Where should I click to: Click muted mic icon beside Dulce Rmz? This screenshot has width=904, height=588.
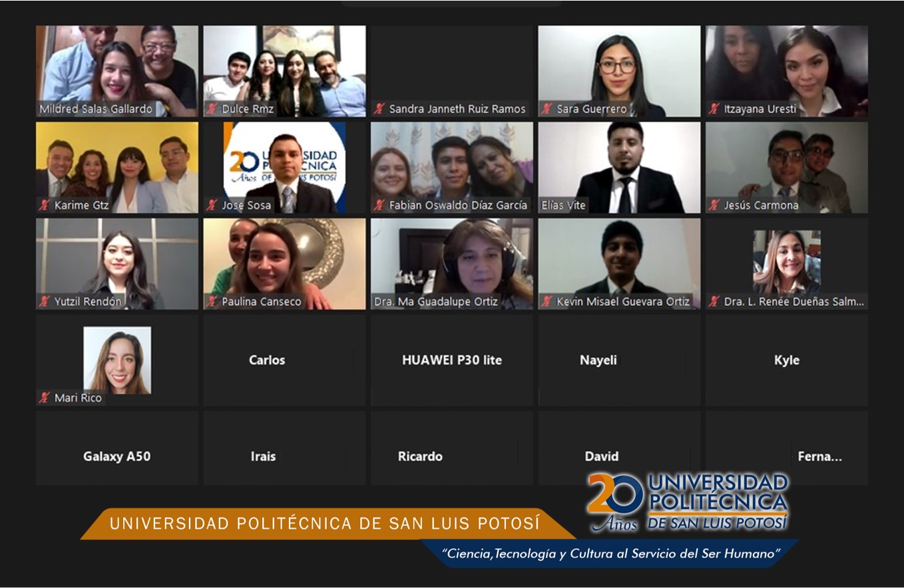[x=212, y=109]
